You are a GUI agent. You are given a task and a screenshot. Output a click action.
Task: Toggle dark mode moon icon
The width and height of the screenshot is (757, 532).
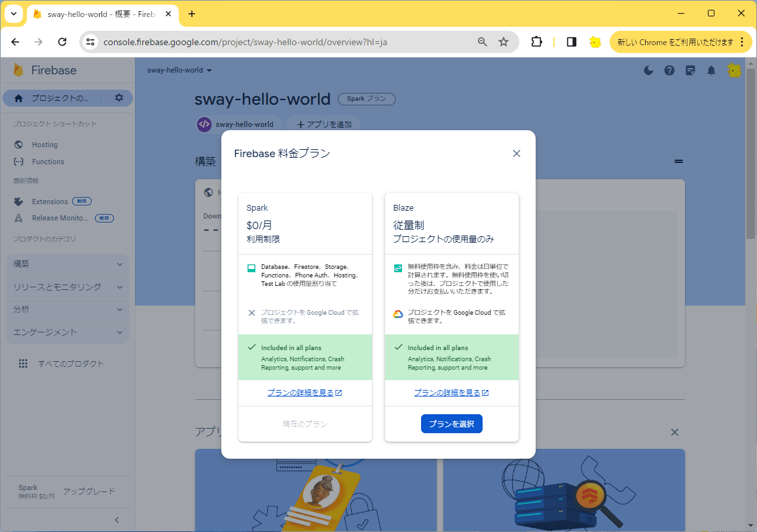pos(648,71)
